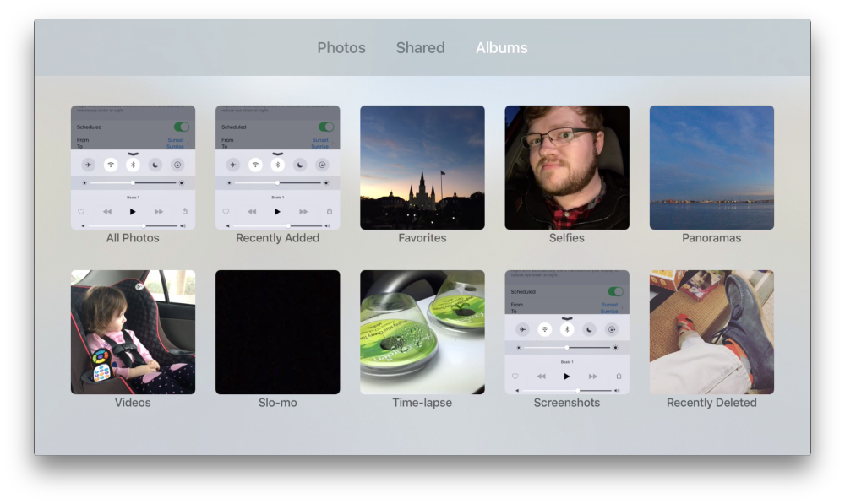This screenshot has width=845, height=504.
Task: Open the Panoramas album
Action: point(711,167)
